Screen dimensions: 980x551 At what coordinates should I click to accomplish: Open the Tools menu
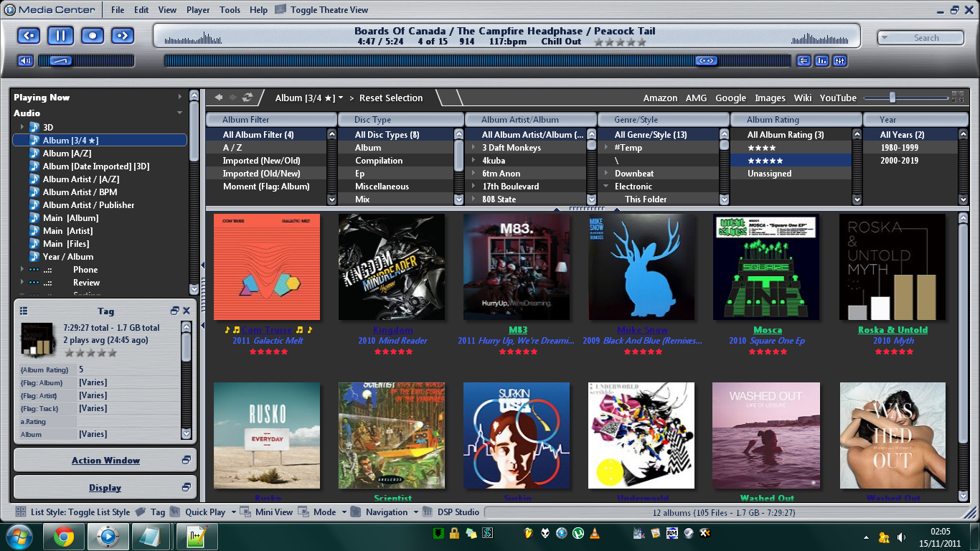coord(230,10)
